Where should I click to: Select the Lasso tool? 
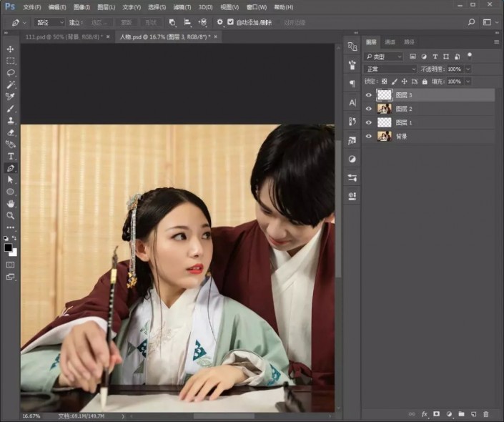10,73
